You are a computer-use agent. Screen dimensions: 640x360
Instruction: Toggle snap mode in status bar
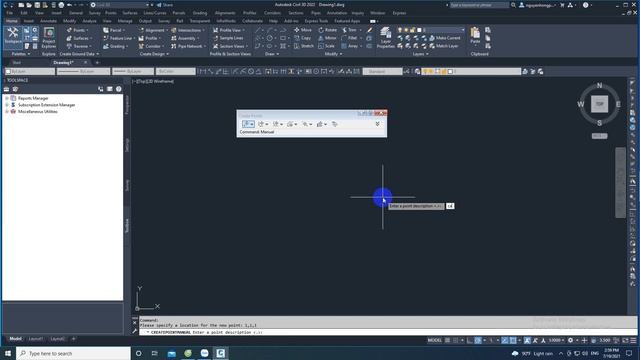(x=456, y=340)
